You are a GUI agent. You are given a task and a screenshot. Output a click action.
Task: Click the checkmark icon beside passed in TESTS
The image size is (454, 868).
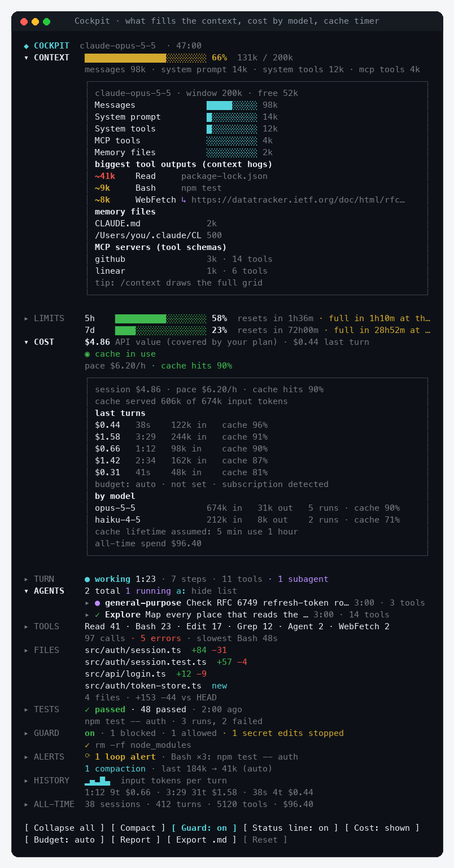[87, 709]
